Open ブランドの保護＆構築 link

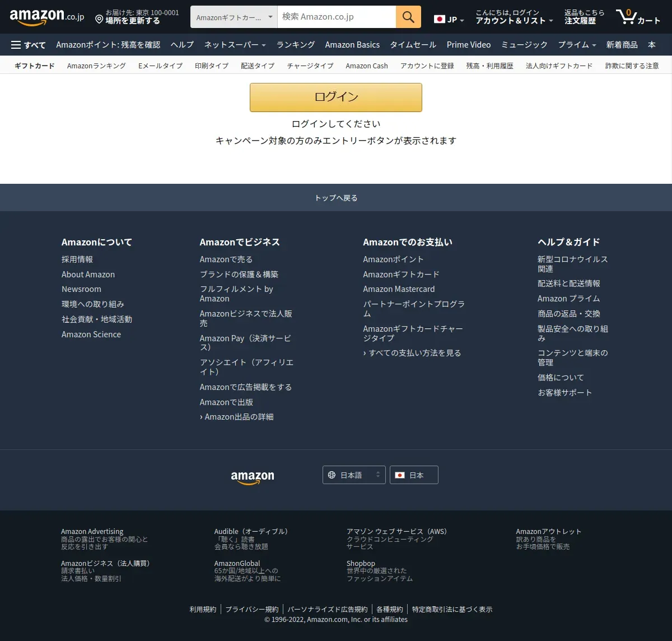[239, 275]
